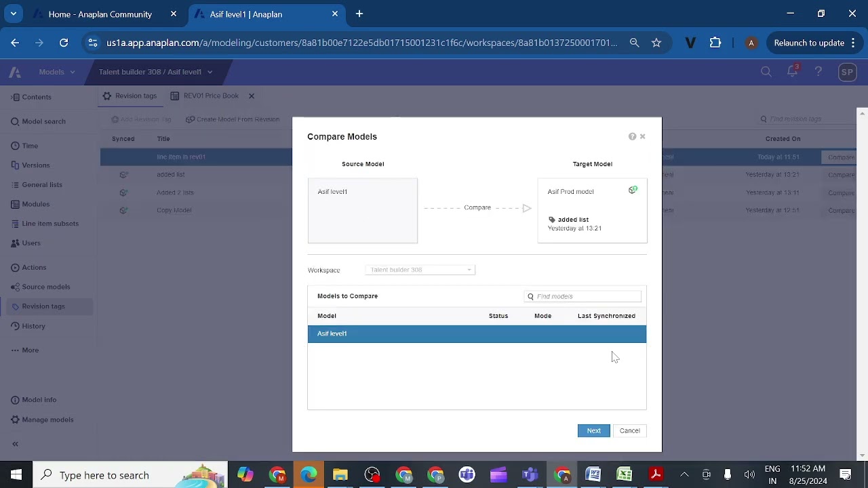The image size is (868, 488).
Task: Click the Anaplan logo icon
Action: (x=15, y=72)
